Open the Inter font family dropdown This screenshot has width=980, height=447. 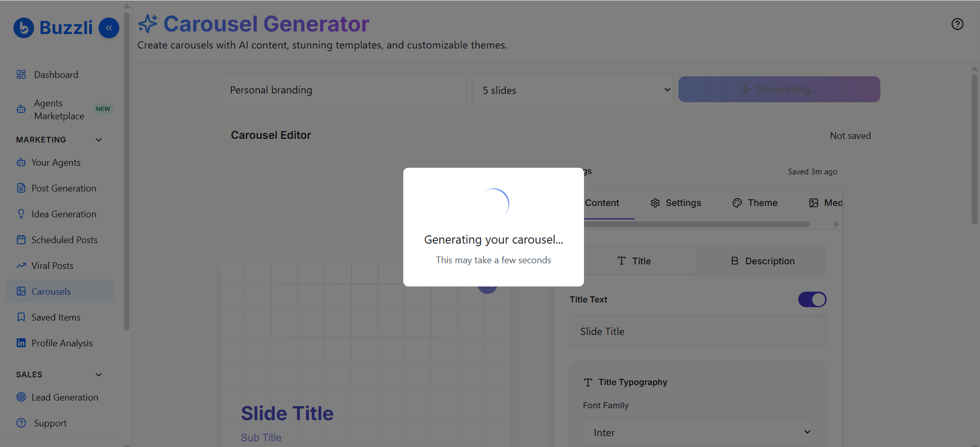point(698,432)
